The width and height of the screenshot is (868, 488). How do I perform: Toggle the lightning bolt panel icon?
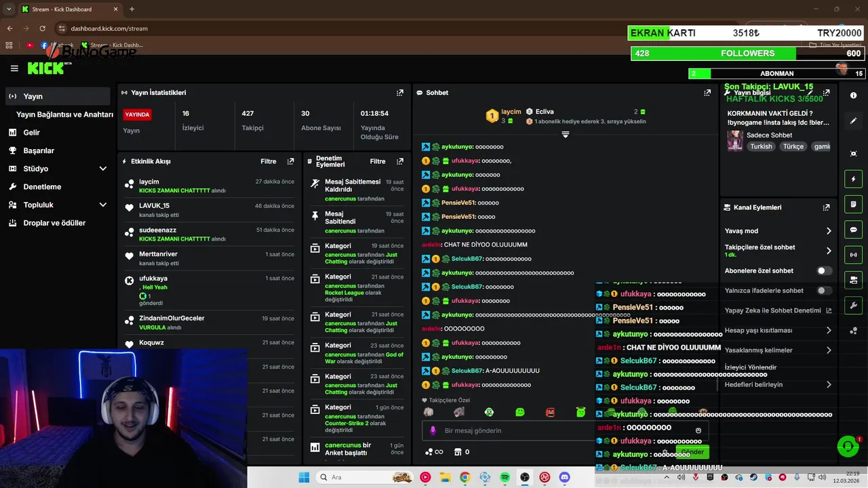coord(853,179)
